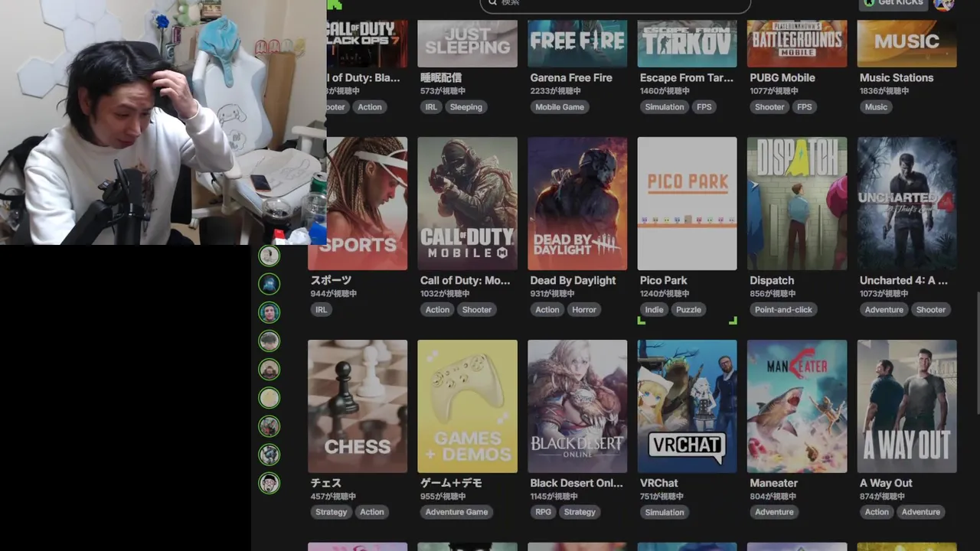Viewport: 980px width, 551px height.
Task: Open the Dispatch game cover
Action: pyautogui.click(x=797, y=204)
